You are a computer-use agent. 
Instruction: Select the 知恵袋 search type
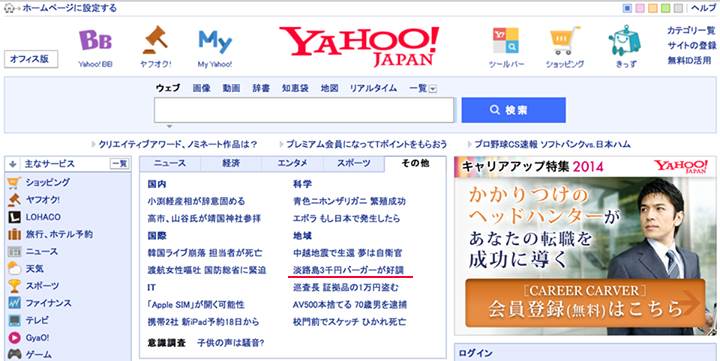click(295, 88)
